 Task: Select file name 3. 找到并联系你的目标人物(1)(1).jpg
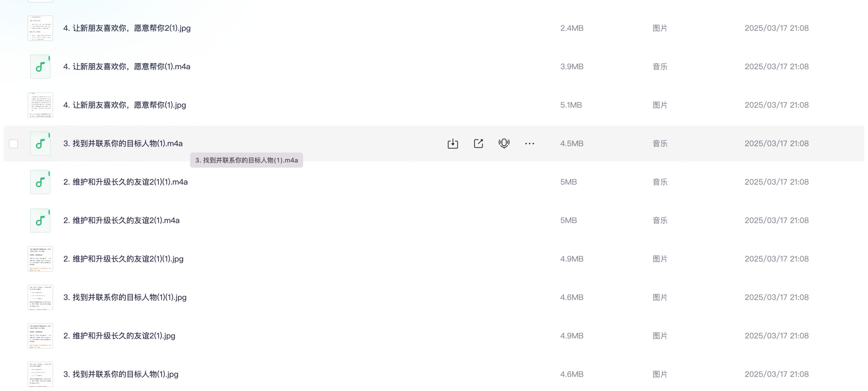click(x=125, y=297)
